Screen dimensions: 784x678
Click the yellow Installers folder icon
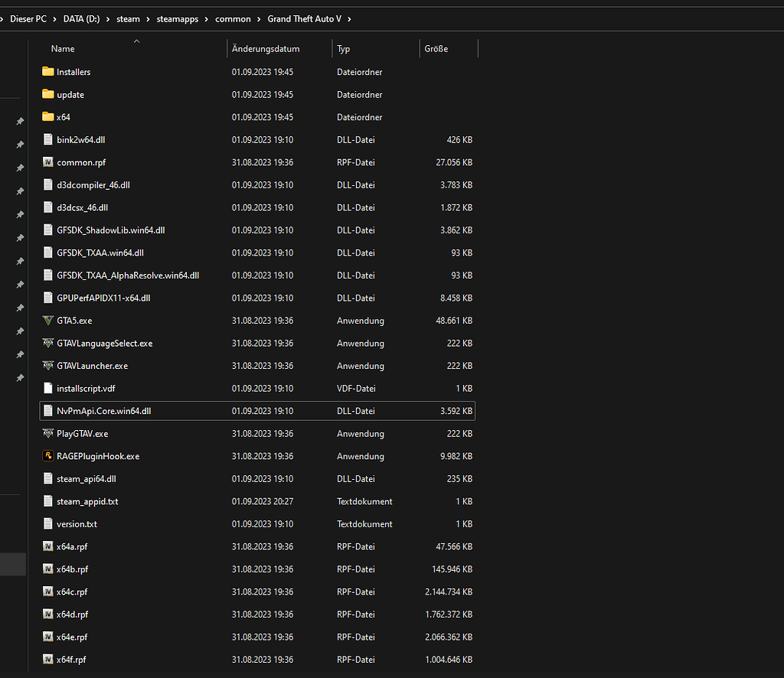coord(47,72)
